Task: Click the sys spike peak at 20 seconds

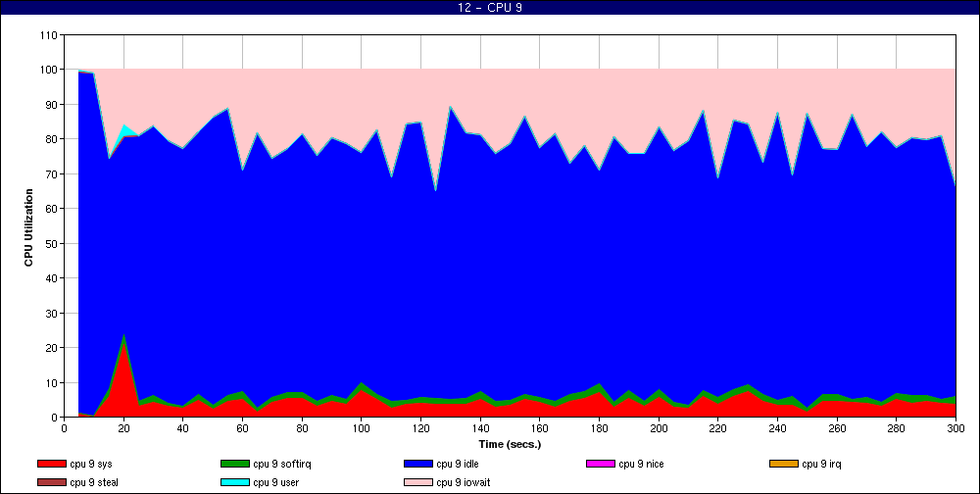Action: 123,343
